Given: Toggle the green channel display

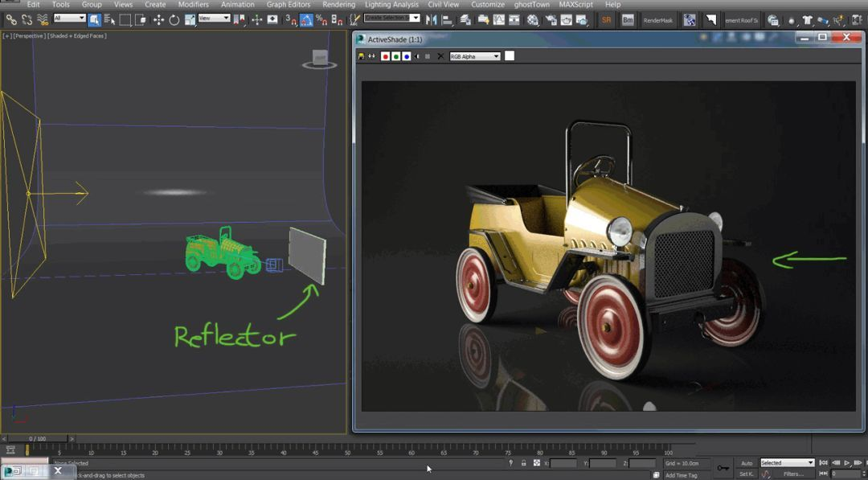Looking at the screenshot, I should [396, 56].
